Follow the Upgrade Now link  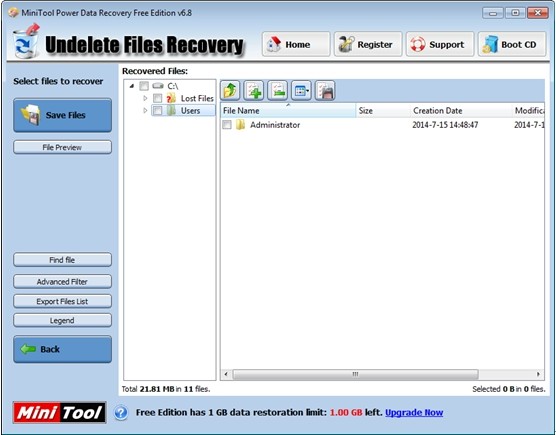(x=414, y=413)
